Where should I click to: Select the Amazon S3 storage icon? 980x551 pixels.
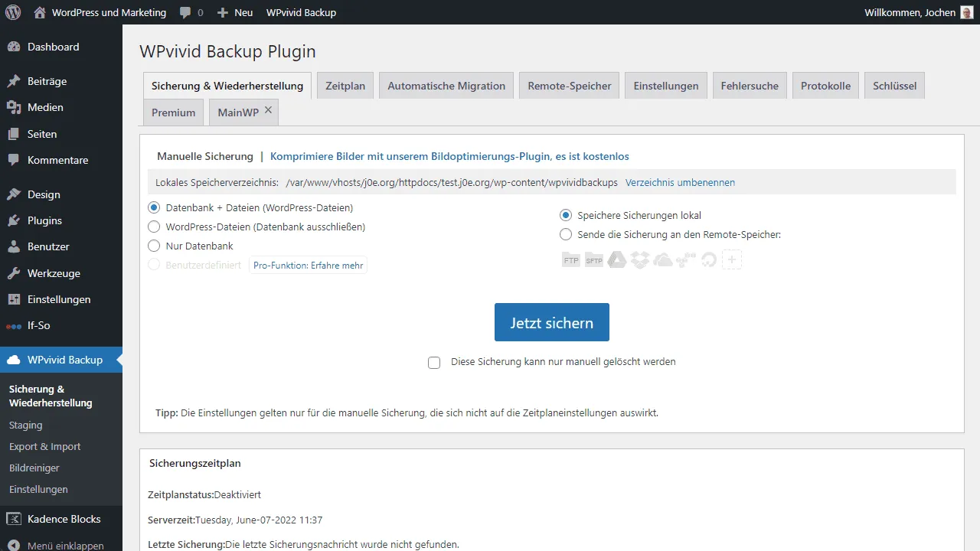(x=686, y=260)
